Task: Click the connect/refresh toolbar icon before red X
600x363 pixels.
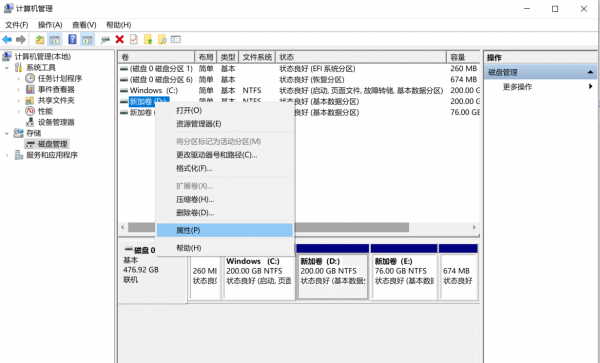Action: click(x=105, y=39)
